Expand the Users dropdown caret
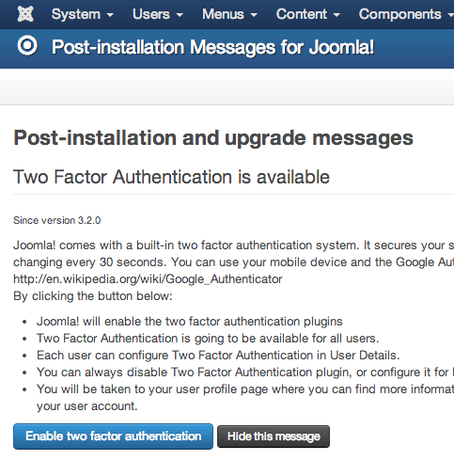454x476 pixels. click(180, 15)
